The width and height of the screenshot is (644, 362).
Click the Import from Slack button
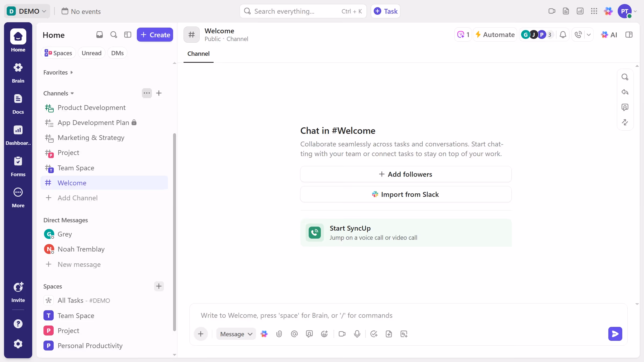(x=405, y=194)
